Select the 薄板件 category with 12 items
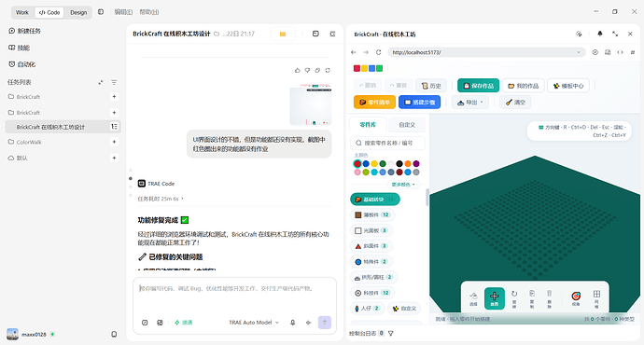Viewport: 644px width, 345px height. pyautogui.click(x=372, y=215)
